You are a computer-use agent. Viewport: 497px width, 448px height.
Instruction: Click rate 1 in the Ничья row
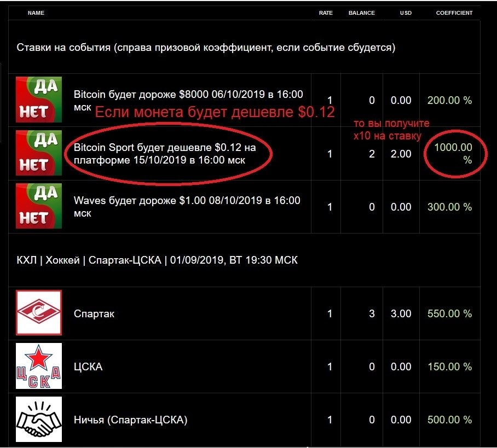point(330,420)
